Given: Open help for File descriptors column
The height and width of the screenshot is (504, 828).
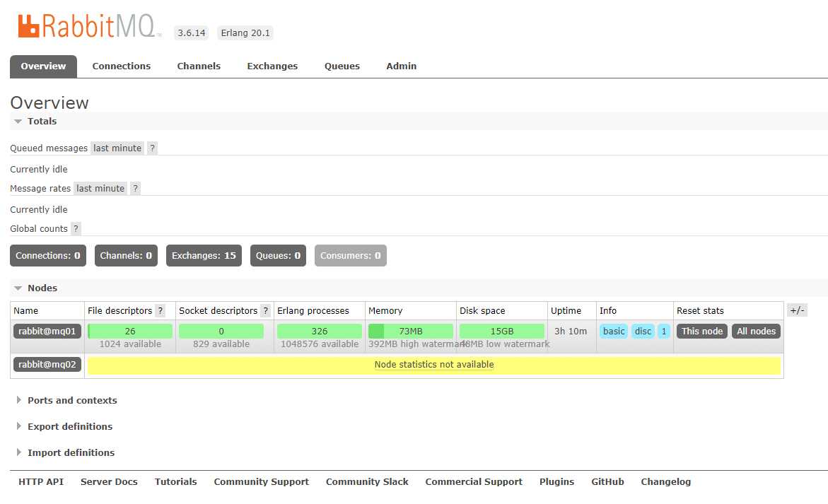Looking at the screenshot, I should pos(161,311).
